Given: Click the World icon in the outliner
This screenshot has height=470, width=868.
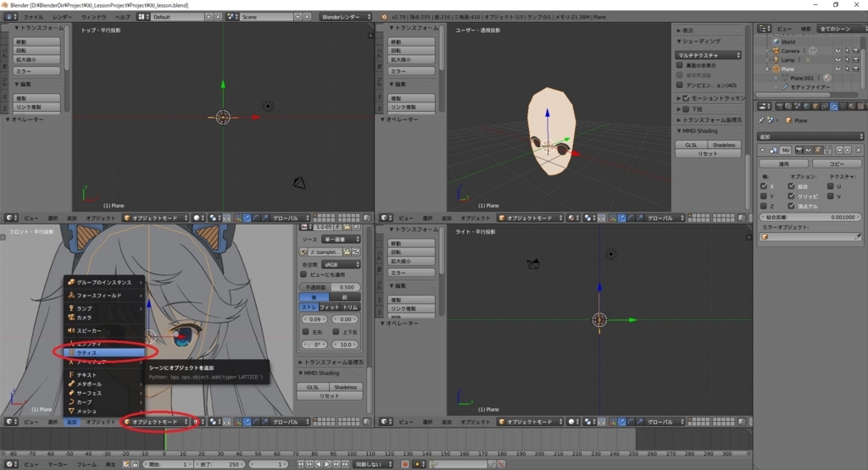Looking at the screenshot, I should [776, 41].
